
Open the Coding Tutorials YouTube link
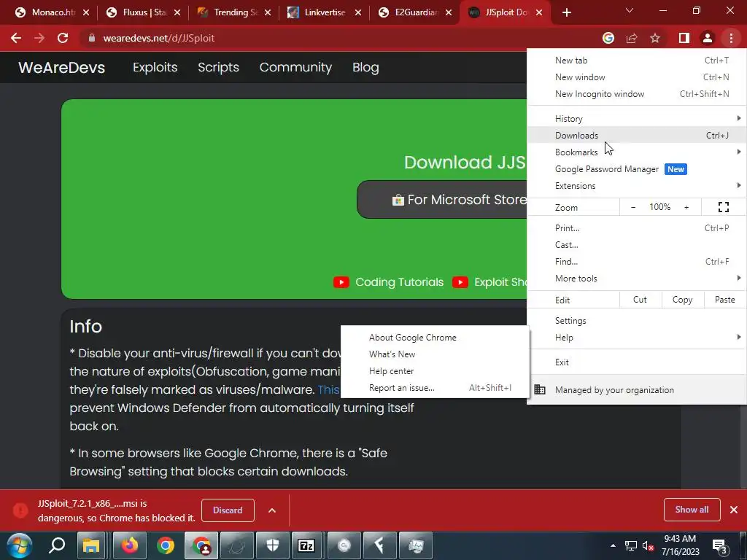coord(389,282)
